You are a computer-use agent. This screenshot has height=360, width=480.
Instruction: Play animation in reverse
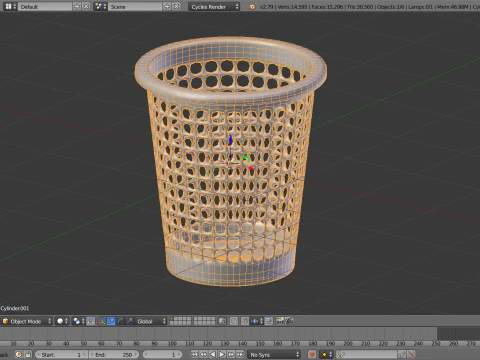tap(212, 354)
